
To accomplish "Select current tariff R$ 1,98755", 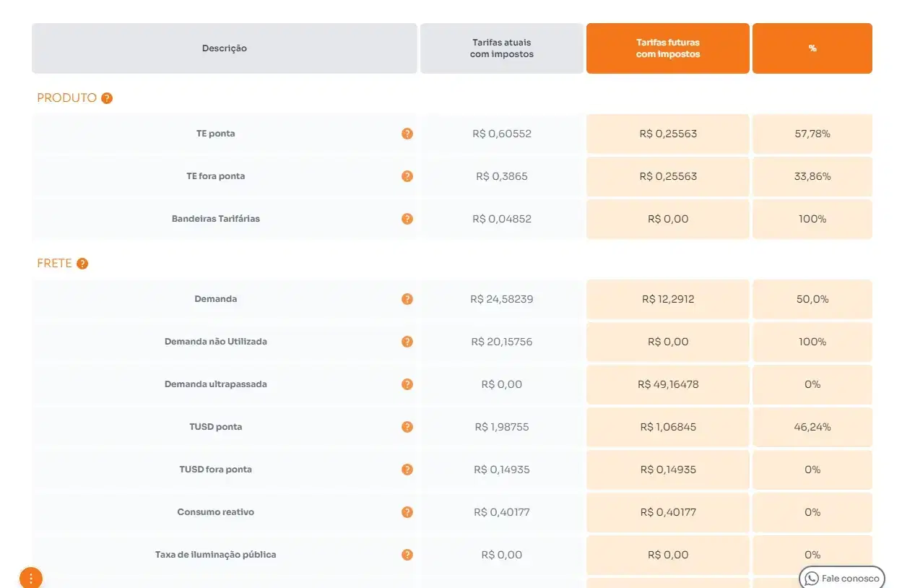I will [x=502, y=427].
